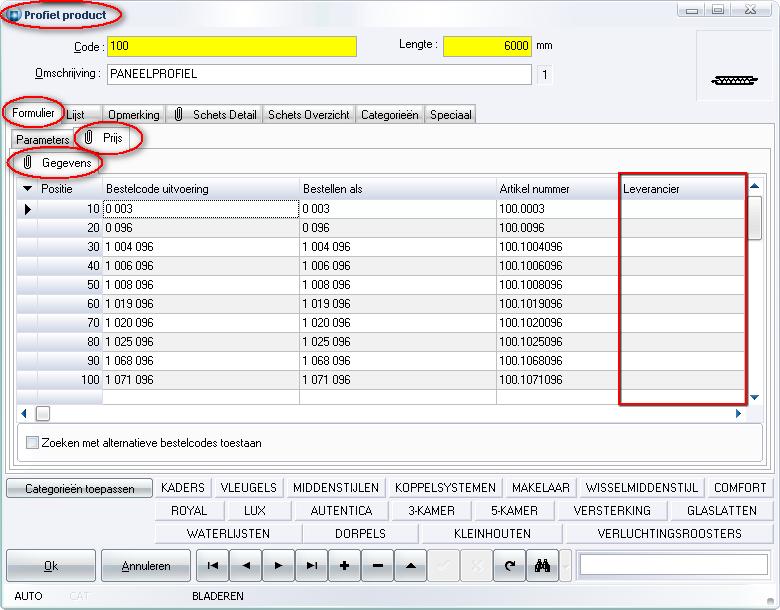Switch to the Lijst tab
The image size is (780, 610).
[x=76, y=115]
